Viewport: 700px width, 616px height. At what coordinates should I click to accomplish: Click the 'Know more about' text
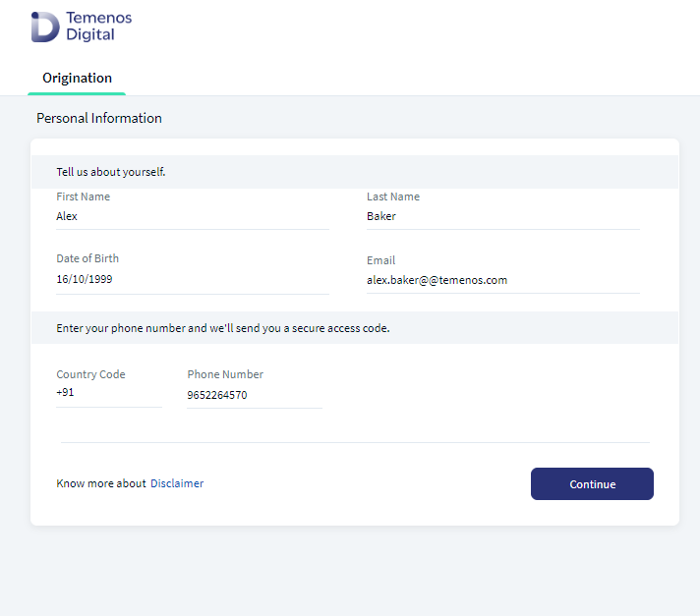coord(101,483)
